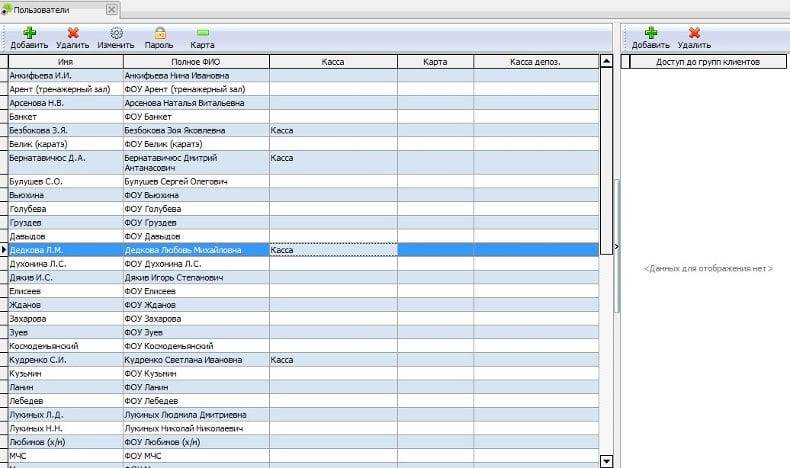Sort by the Имя column header
Image resolution: width=790 pixels, height=468 pixels.
click(65, 62)
